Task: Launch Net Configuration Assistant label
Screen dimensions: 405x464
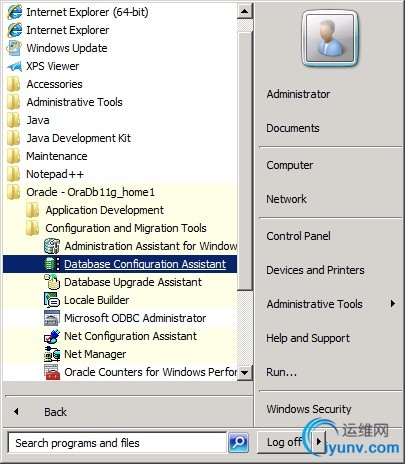Action: [130, 336]
